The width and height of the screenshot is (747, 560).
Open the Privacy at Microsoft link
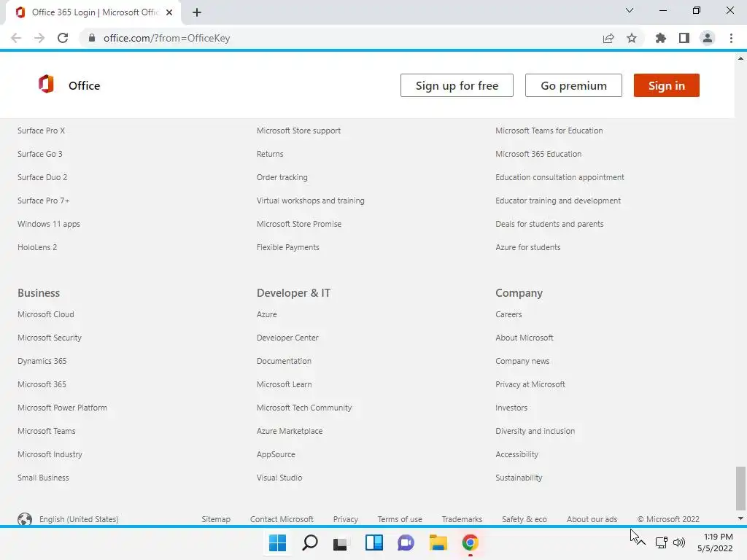pos(530,384)
